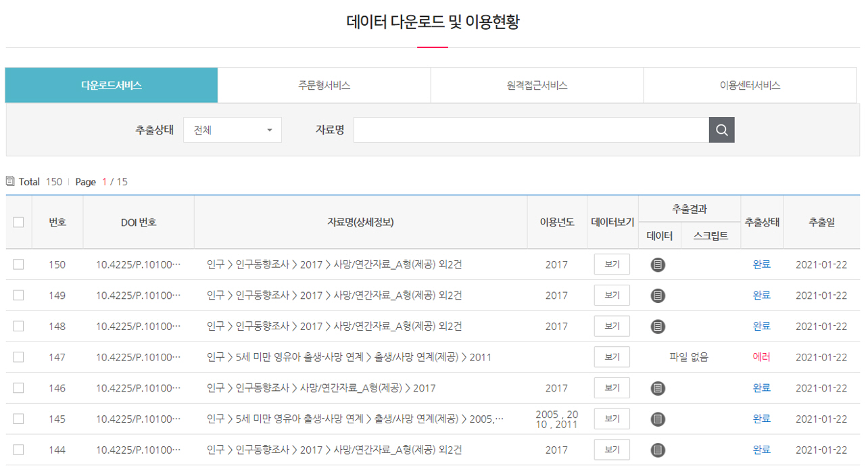
Task: Open the 추출상태 dropdown showing 전체
Action: tap(233, 130)
